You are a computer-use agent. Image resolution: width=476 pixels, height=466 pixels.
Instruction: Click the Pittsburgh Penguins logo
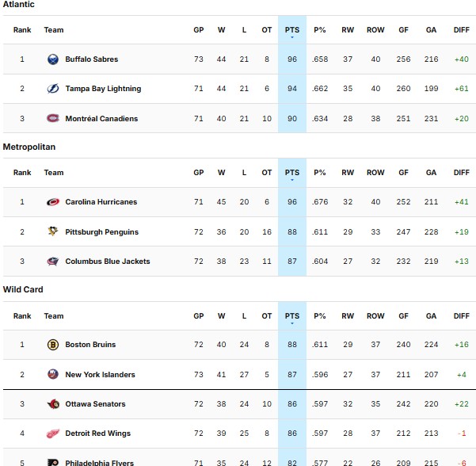coord(53,231)
